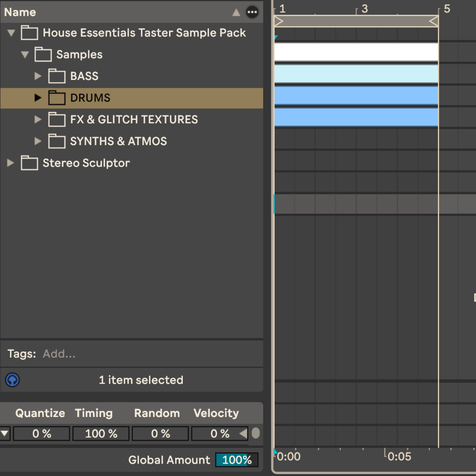This screenshot has height=476, width=476.
Task: Click the Stereo Sculptor folder icon
Action: point(29,163)
